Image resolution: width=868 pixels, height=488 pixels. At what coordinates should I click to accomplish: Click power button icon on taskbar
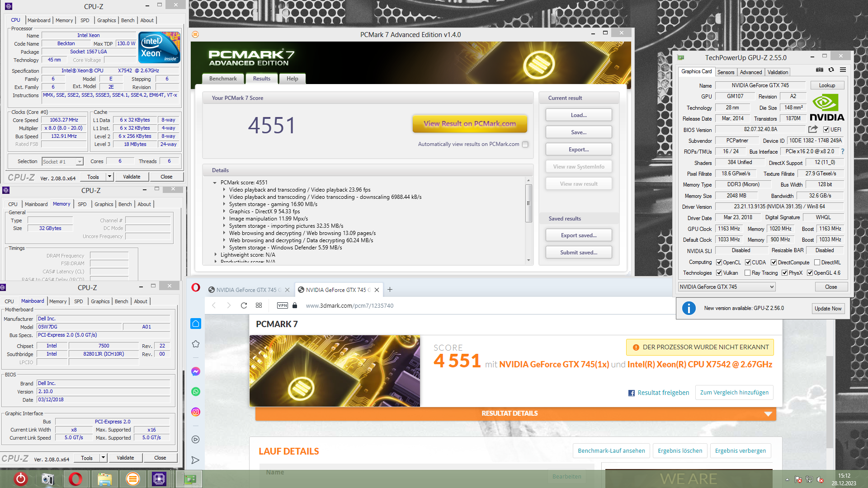pos(21,479)
